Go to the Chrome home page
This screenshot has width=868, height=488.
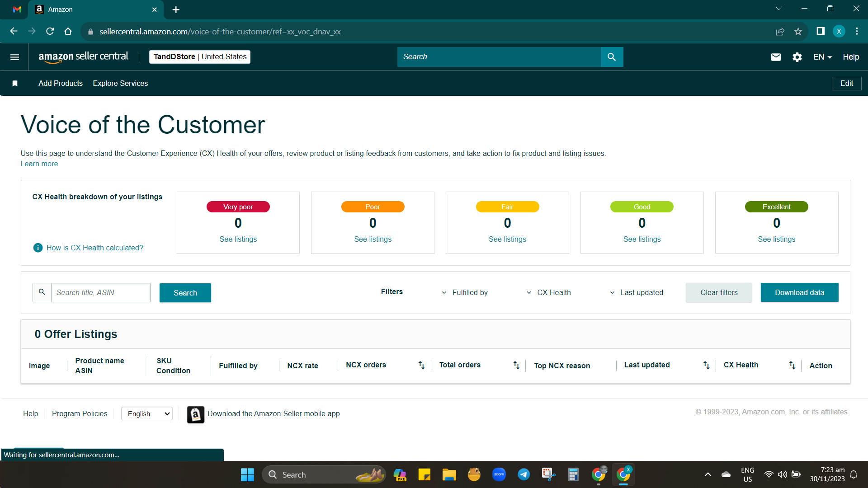click(x=68, y=31)
